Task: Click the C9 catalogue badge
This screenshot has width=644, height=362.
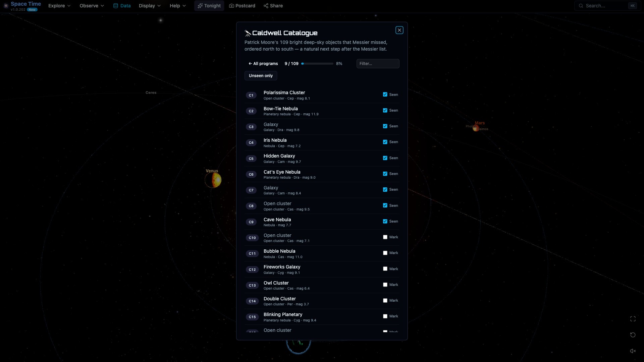Action: click(x=251, y=222)
